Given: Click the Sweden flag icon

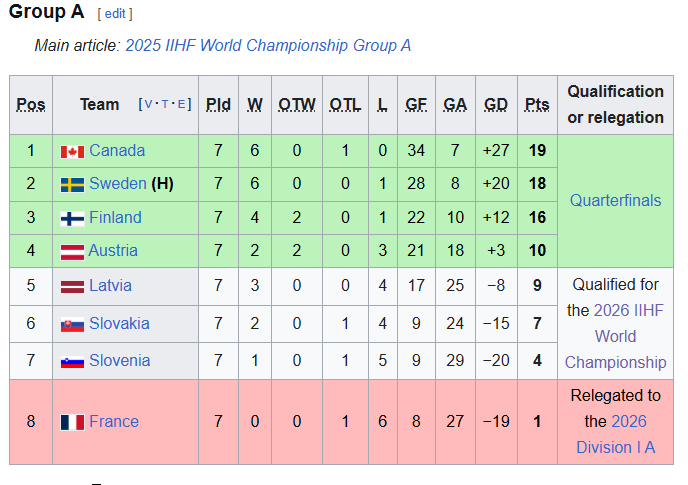Looking at the screenshot, I should pos(72,185).
